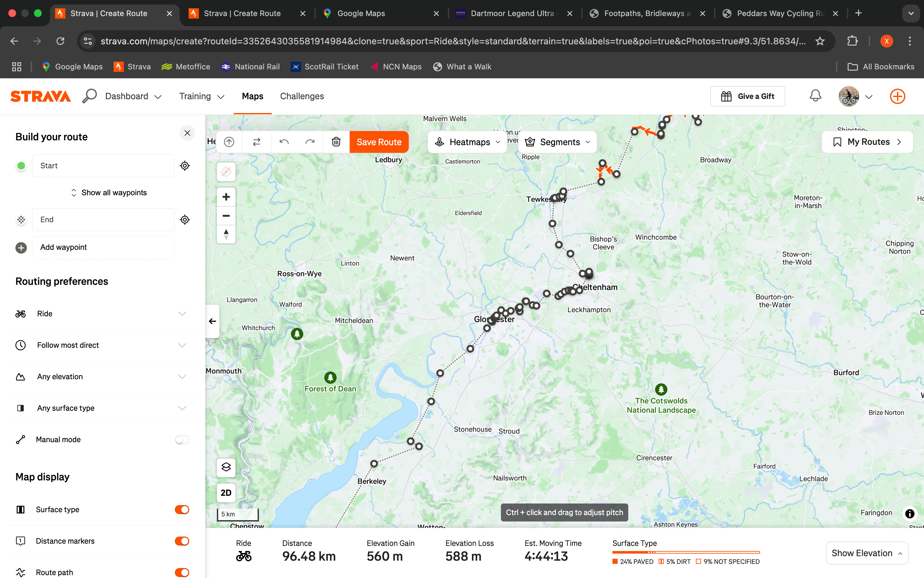This screenshot has width=924, height=578.
Task: Click the Add waypoint field
Action: [x=103, y=247]
